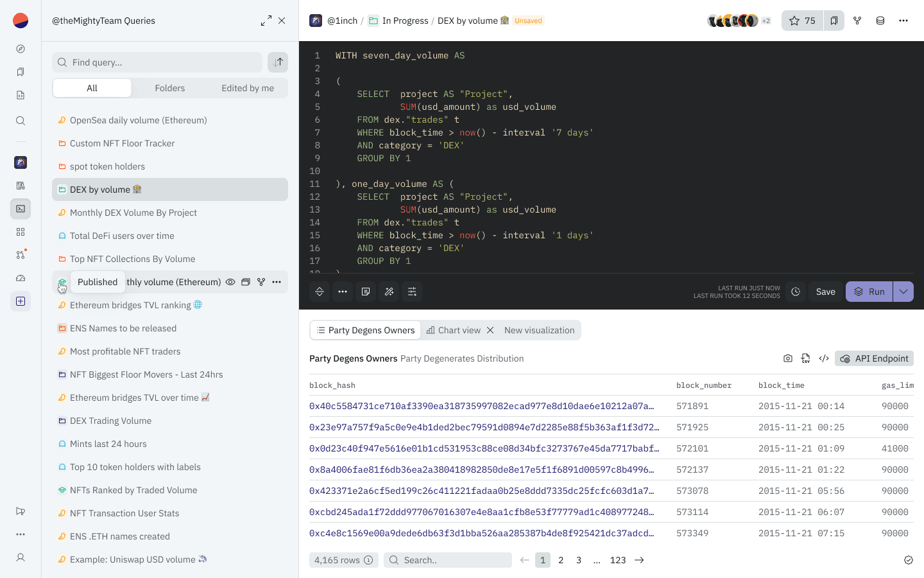This screenshot has height=578, width=924.
Task: Click the embed code icon above results
Action: coord(824,358)
